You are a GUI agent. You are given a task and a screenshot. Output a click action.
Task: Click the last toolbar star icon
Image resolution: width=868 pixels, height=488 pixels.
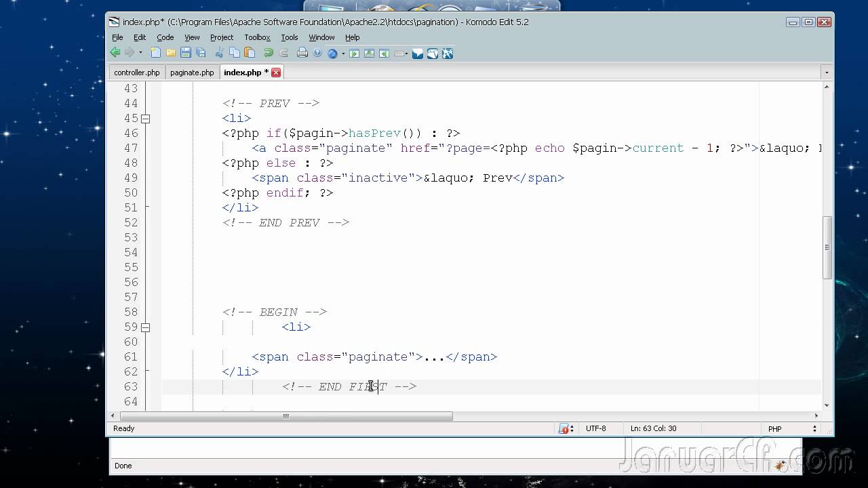[448, 54]
